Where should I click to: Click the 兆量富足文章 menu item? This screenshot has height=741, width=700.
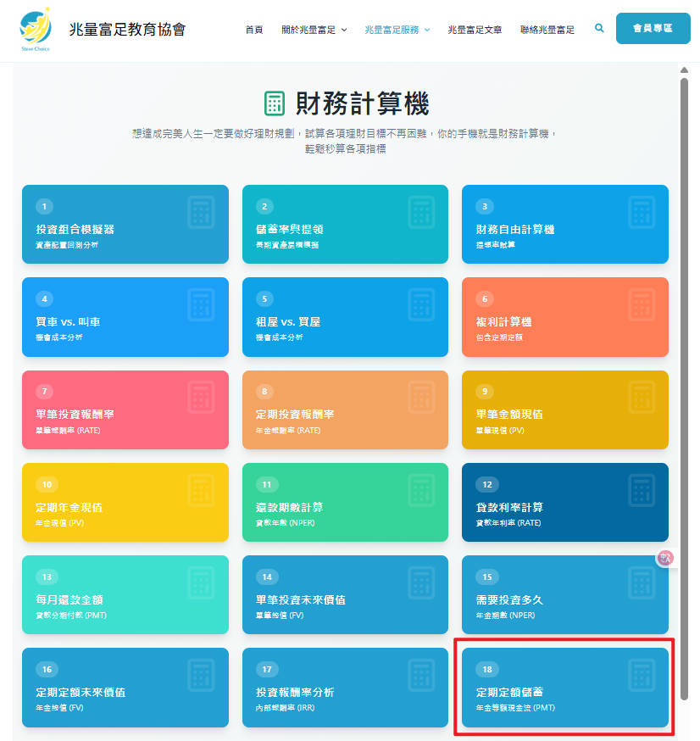tap(475, 28)
